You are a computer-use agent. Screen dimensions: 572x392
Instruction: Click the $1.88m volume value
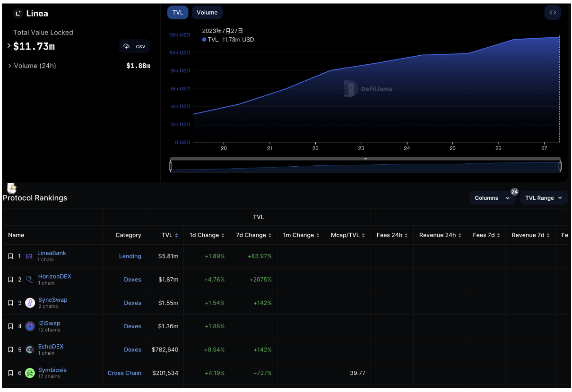138,66
